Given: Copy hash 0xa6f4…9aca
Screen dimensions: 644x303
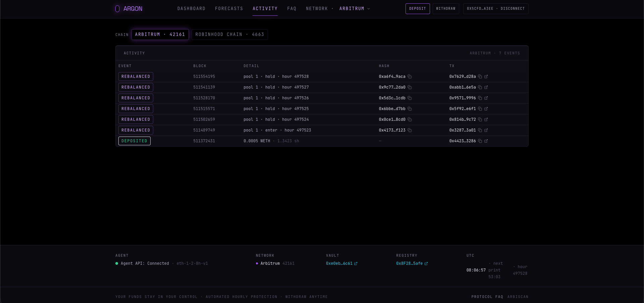Looking at the screenshot, I should [x=410, y=77].
